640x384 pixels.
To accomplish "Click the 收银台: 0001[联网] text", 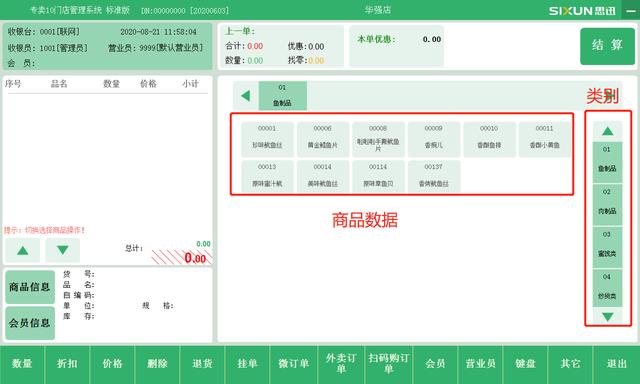I will pos(44,32).
